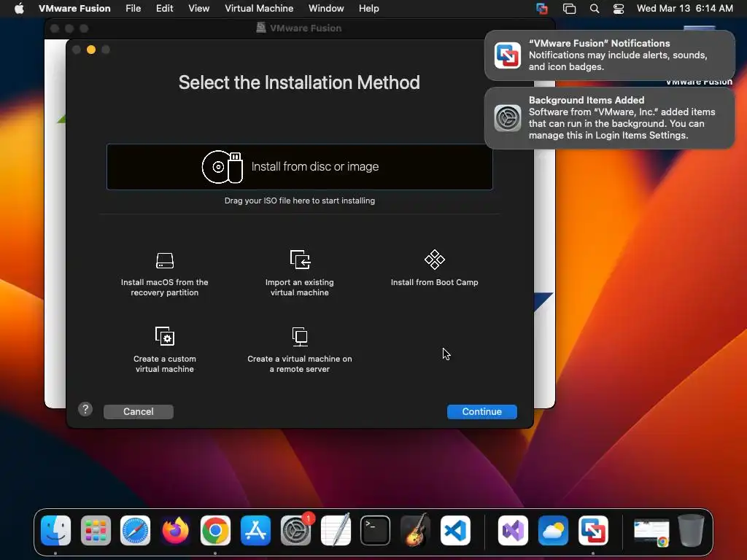This screenshot has height=560, width=747.
Task: Open Control Center in menu bar
Action: click(619, 9)
